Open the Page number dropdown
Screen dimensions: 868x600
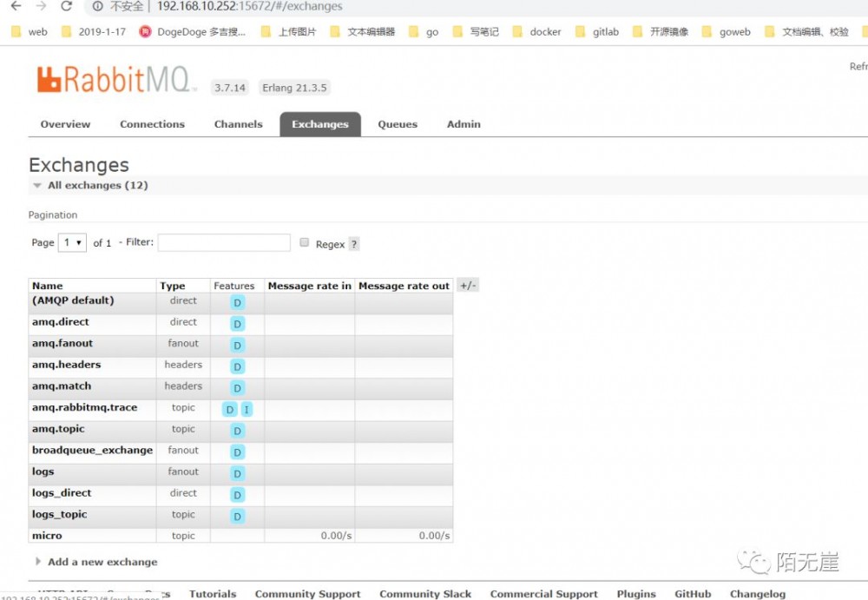tap(72, 242)
